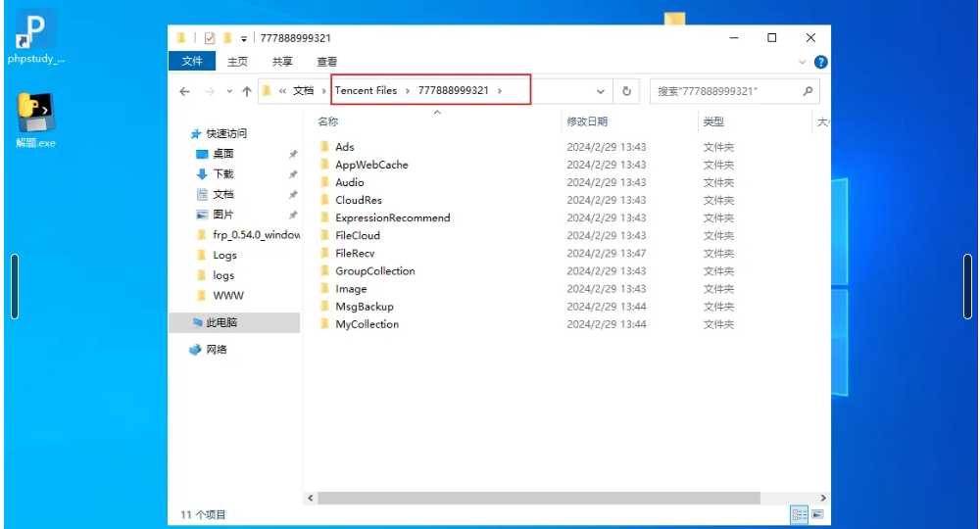Click the horizontal scrollbar thumb
This screenshot has width=980, height=529.
click(538, 498)
